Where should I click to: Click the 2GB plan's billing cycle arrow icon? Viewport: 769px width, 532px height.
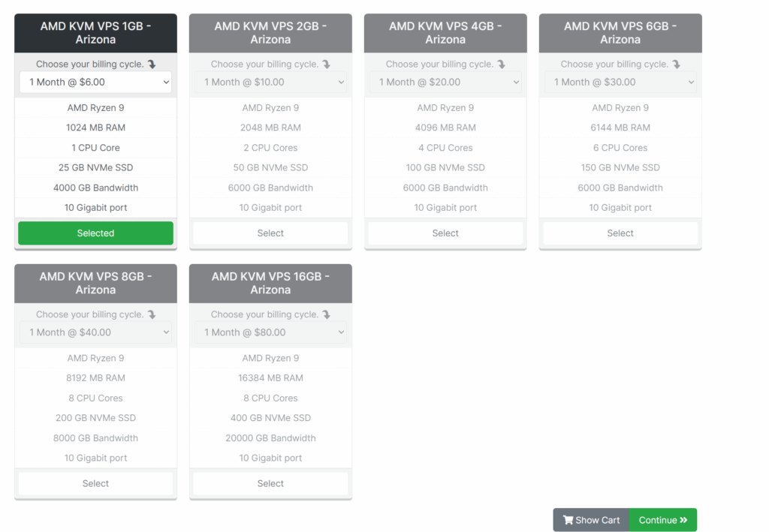tap(326, 65)
